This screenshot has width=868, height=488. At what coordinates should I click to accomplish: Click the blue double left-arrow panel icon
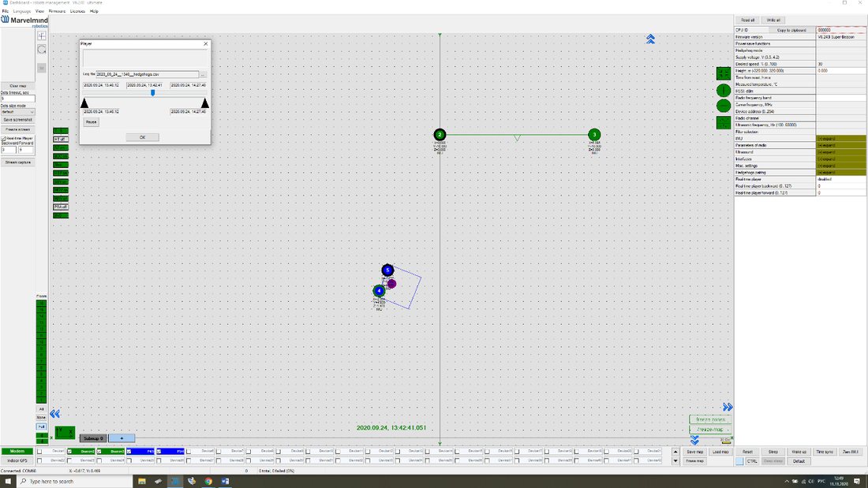point(54,414)
